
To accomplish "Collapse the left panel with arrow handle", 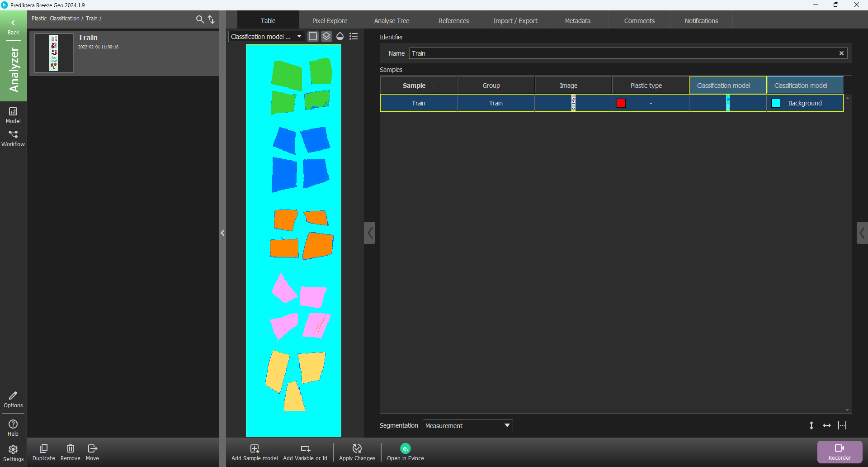I will click(x=222, y=233).
